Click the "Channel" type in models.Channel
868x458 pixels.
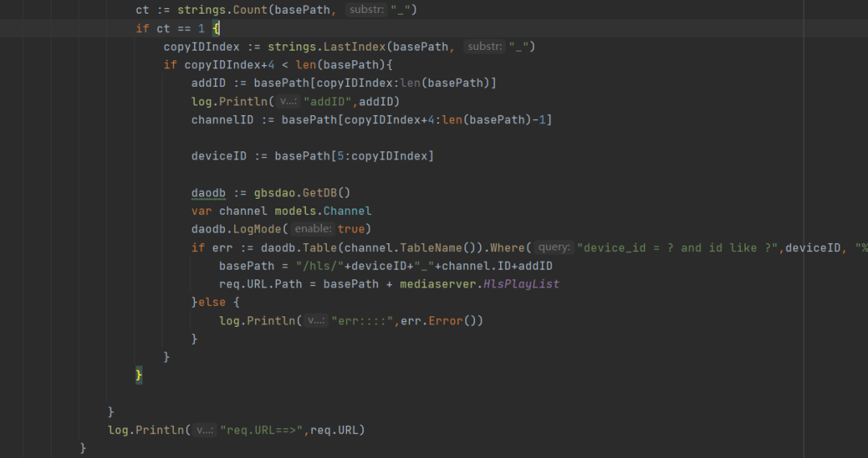[347, 211]
